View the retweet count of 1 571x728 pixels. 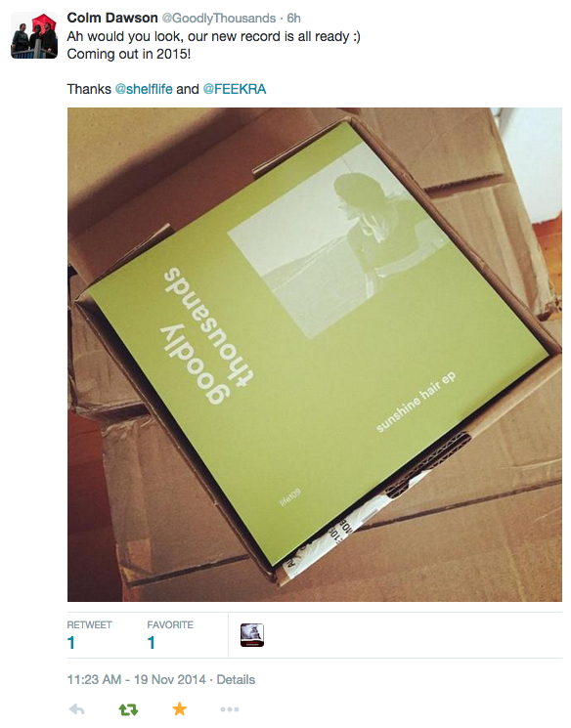point(71,643)
